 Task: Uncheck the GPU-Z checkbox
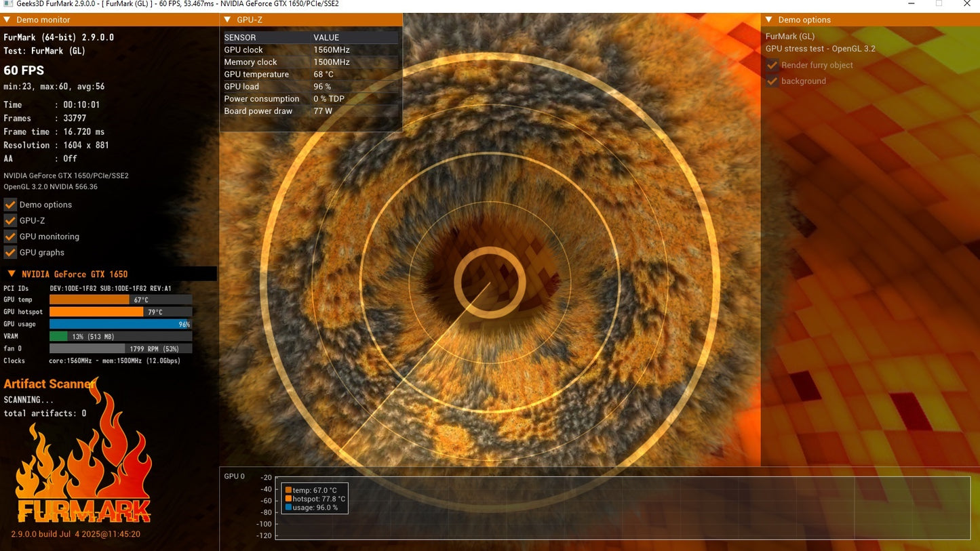point(10,220)
